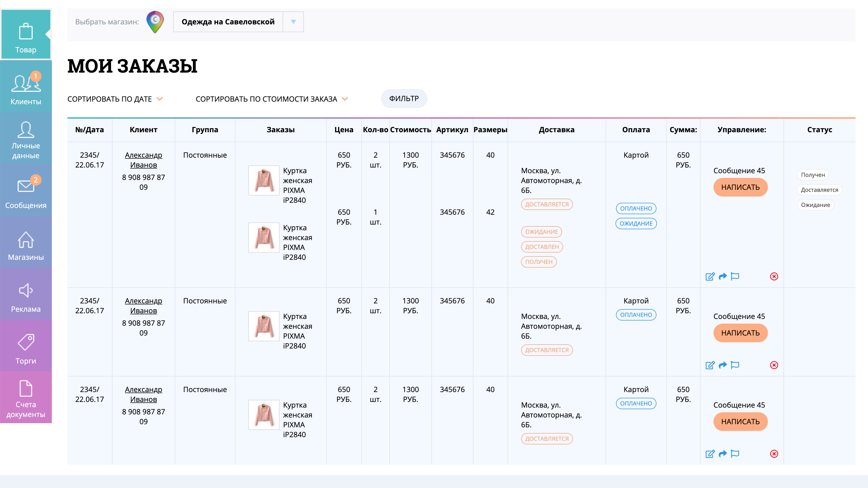Delete first order with red X icon
This screenshot has width=868, height=488.
pos(774,276)
